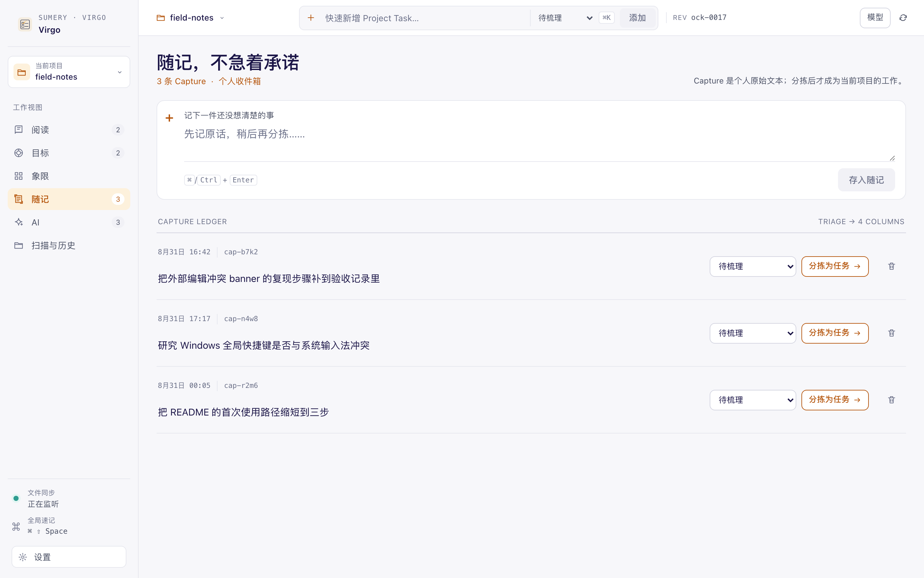
Task: Click 分拣为任务 for the Windows 快捷键 capture
Action: [x=835, y=333]
